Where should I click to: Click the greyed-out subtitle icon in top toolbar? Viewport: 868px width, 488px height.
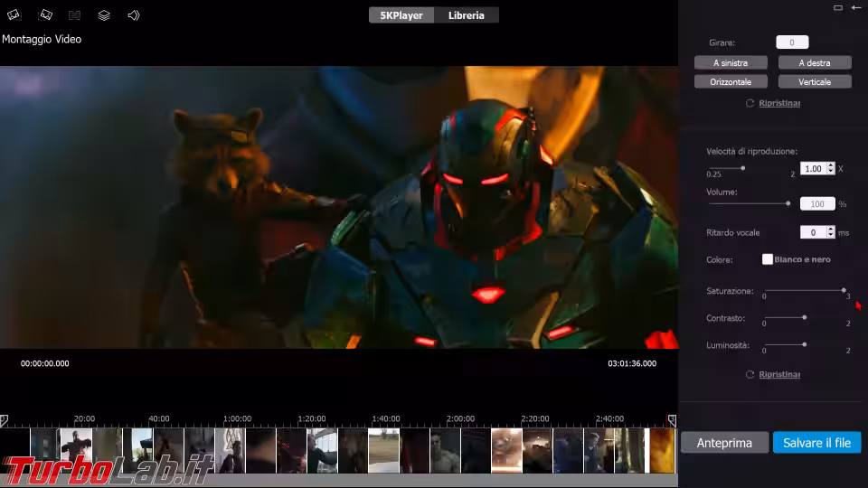pos(74,15)
